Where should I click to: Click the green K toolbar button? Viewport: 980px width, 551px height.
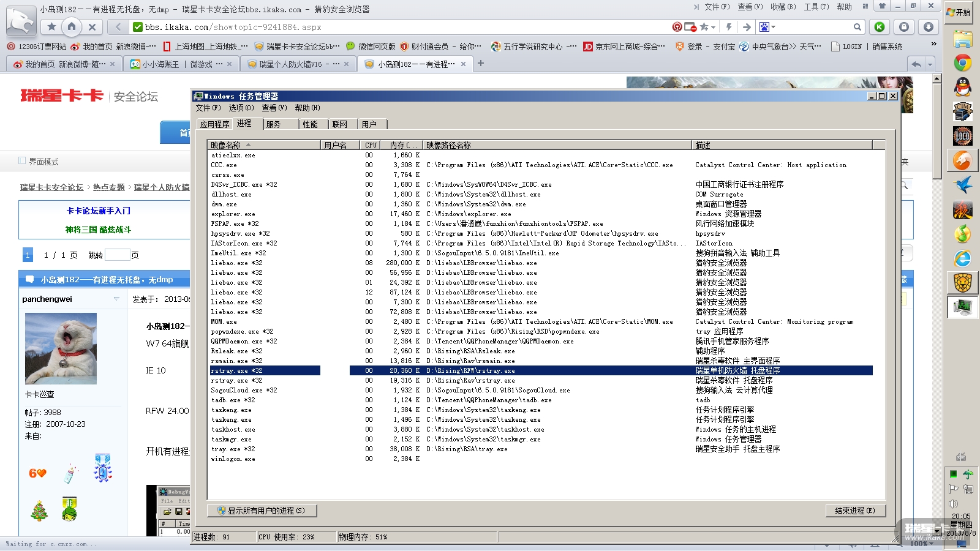[x=880, y=27]
